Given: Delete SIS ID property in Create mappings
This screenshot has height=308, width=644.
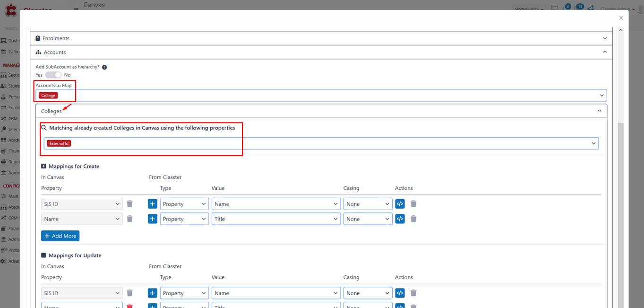Looking at the screenshot, I should pyautogui.click(x=130, y=204).
